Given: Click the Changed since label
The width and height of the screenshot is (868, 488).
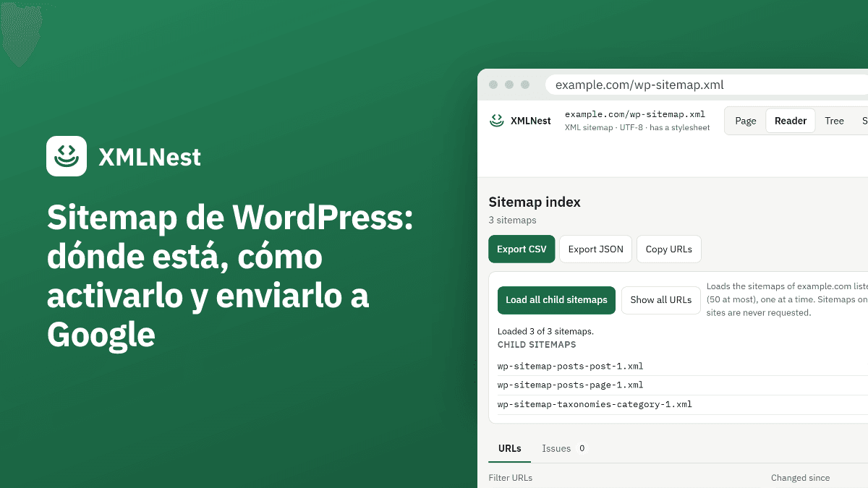Looking at the screenshot, I should (800, 478).
